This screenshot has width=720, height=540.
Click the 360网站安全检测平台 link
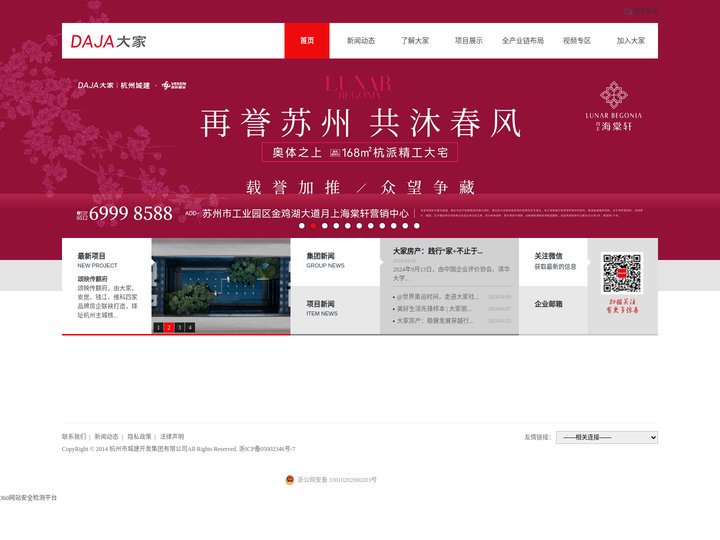(x=28, y=498)
